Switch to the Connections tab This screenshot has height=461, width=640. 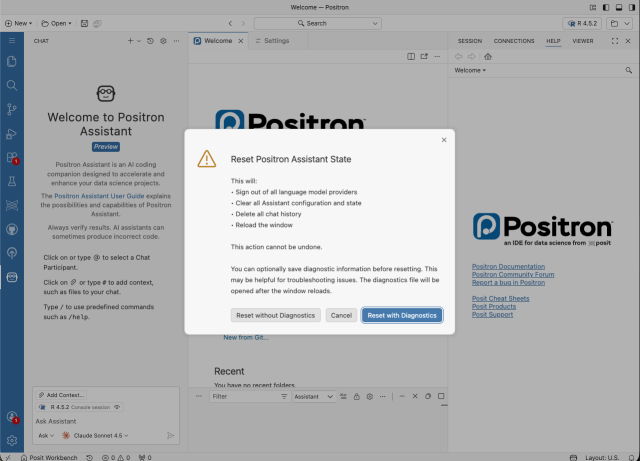(514, 41)
